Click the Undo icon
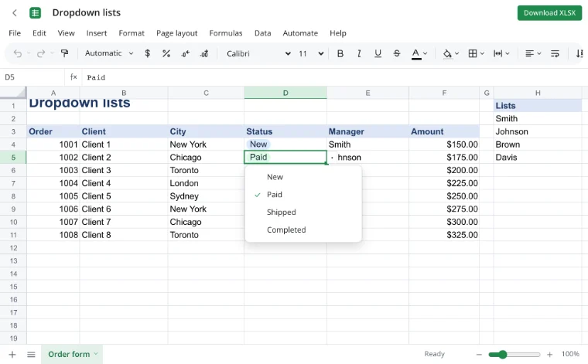 click(18, 53)
